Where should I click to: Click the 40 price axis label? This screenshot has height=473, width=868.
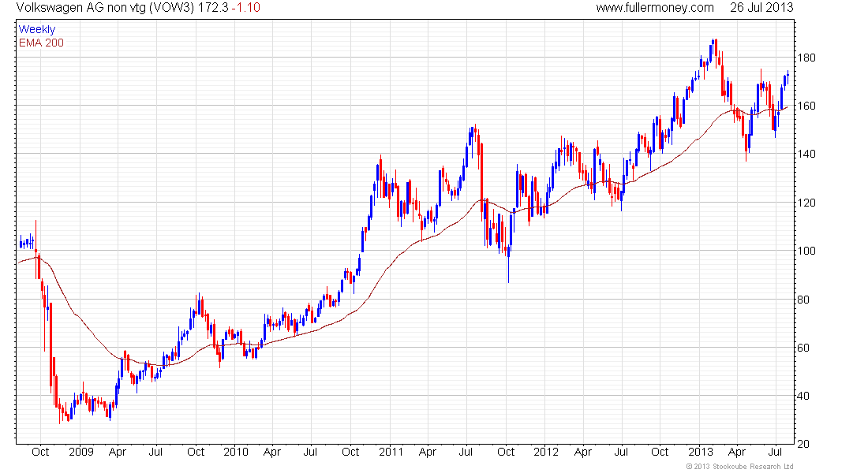point(803,396)
